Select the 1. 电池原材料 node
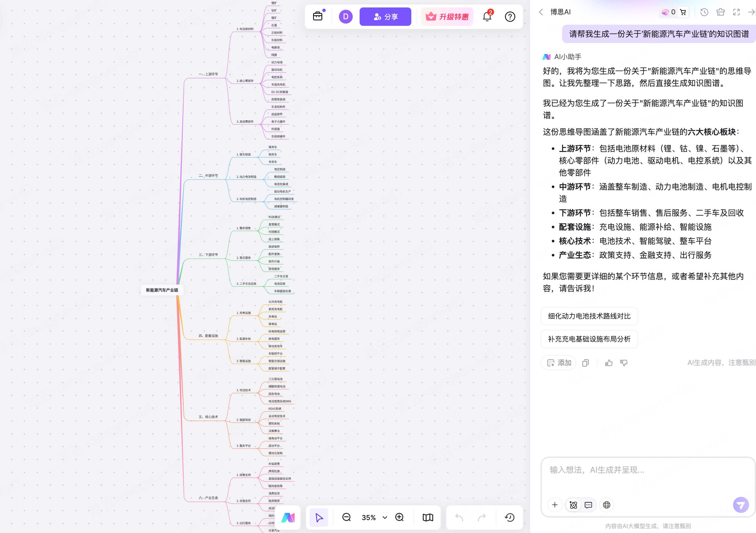This screenshot has width=756, height=533. coord(245,29)
